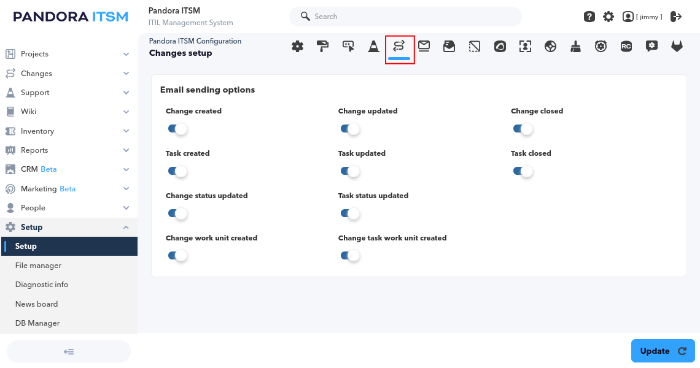700x368 pixels.
Task: Select the Setup submenu item
Action: (x=69, y=247)
